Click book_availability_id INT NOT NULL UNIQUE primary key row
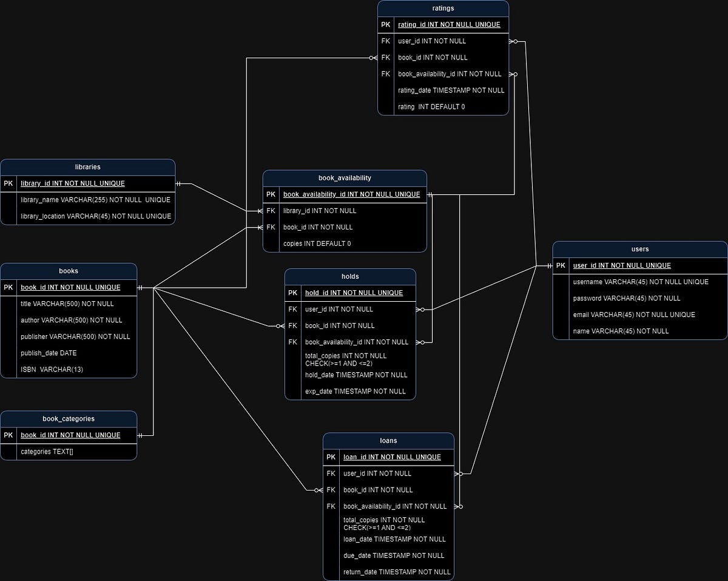Screen dimensions: 728x581 click(345, 194)
